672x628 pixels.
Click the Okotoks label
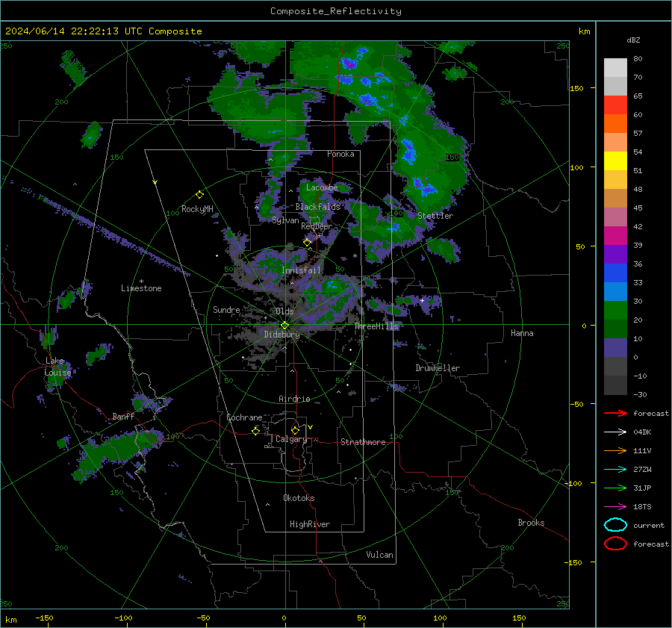tap(299, 498)
